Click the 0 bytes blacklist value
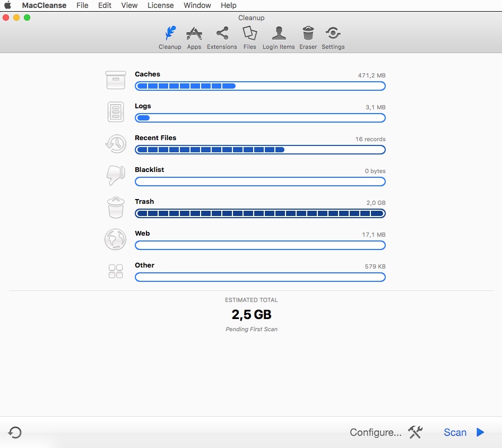502x448 pixels. tap(375, 171)
